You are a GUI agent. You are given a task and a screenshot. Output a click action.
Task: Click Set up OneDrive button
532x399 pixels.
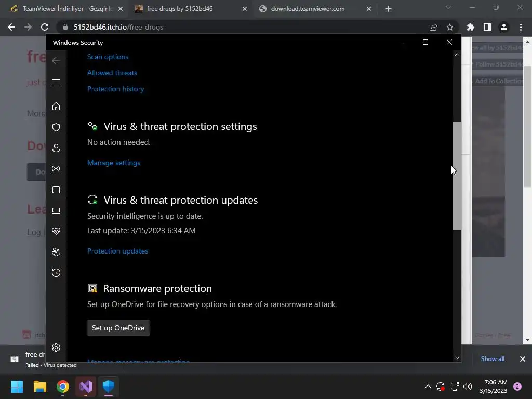click(x=118, y=328)
